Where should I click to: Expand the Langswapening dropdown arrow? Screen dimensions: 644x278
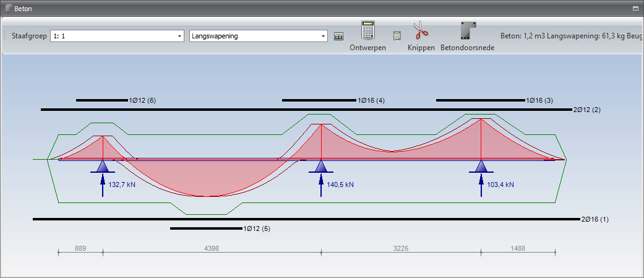pyautogui.click(x=323, y=36)
